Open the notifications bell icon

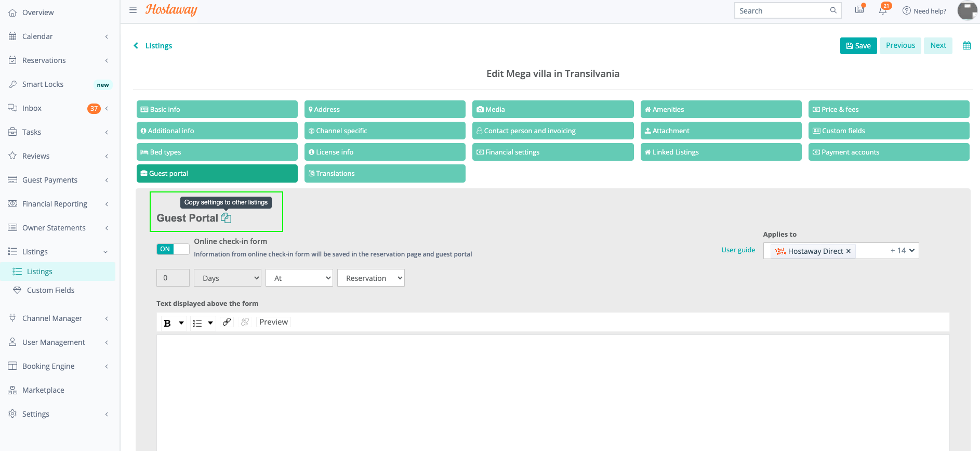[x=883, y=10]
